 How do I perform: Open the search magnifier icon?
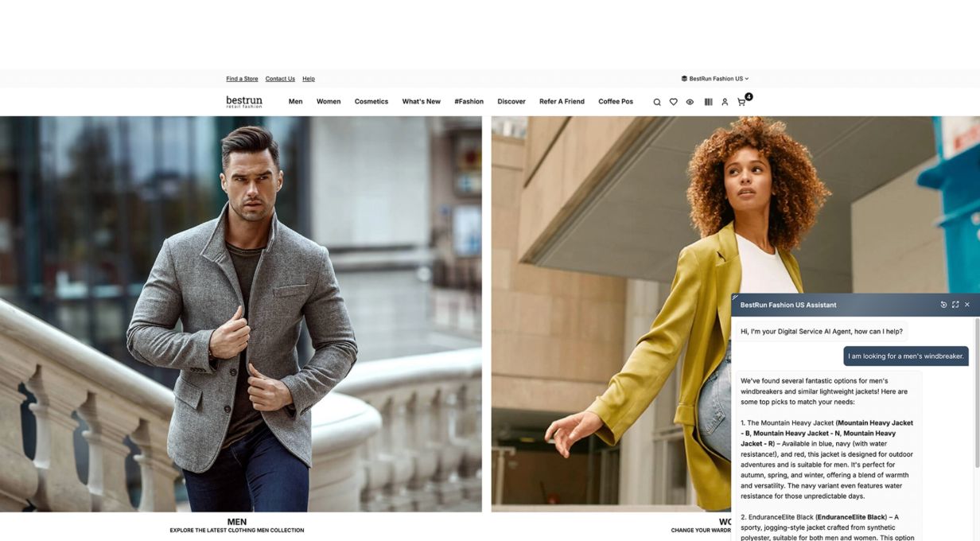tap(657, 102)
